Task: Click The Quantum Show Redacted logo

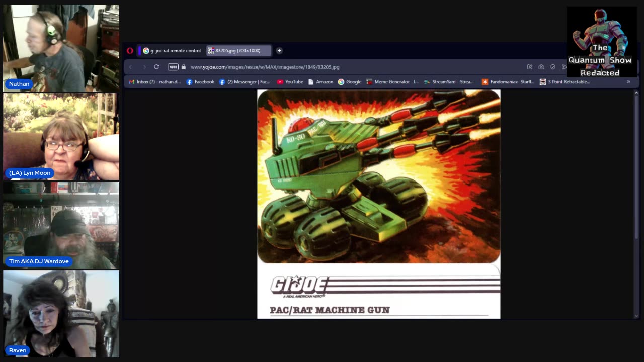Action: coord(601,42)
